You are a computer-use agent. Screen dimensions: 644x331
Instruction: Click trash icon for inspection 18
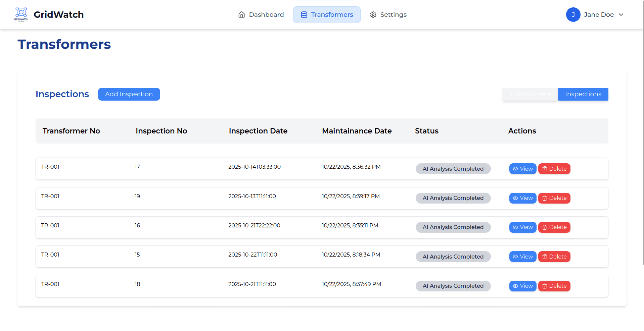coord(545,286)
